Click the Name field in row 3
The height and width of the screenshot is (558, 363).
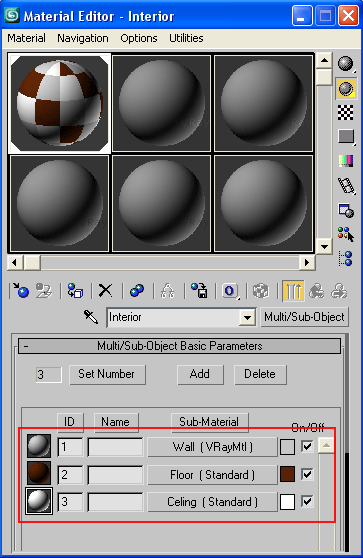click(115, 502)
